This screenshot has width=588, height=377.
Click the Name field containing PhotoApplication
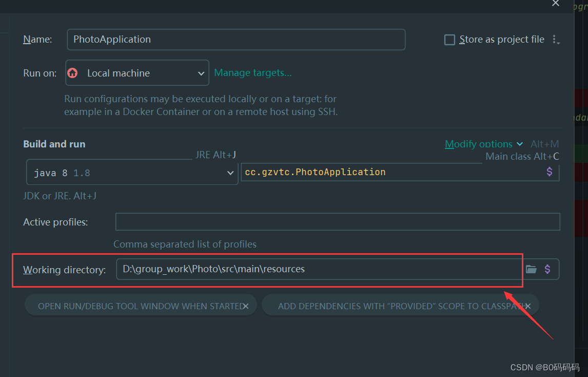tap(236, 40)
